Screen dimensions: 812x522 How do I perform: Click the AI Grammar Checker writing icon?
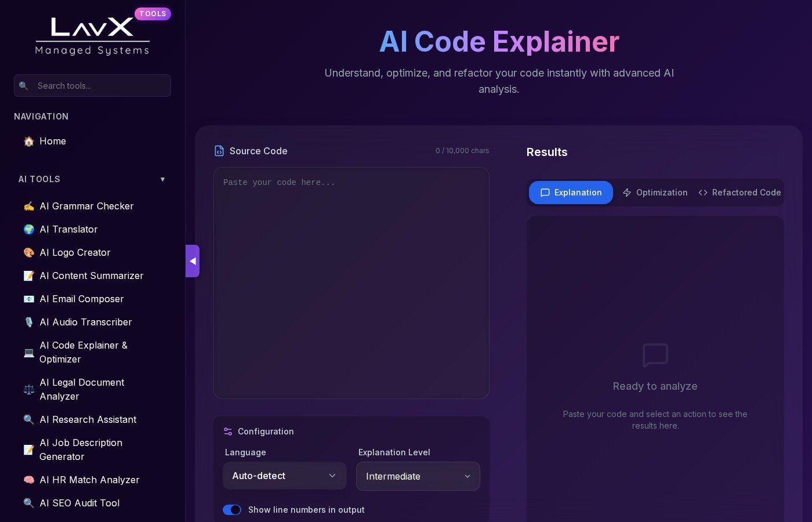(28, 206)
